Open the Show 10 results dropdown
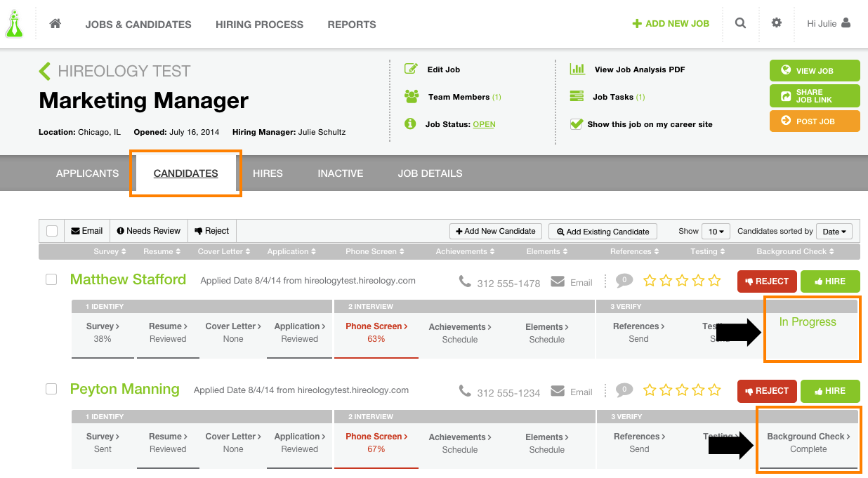The image size is (868, 478). click(x=716, y=230)
